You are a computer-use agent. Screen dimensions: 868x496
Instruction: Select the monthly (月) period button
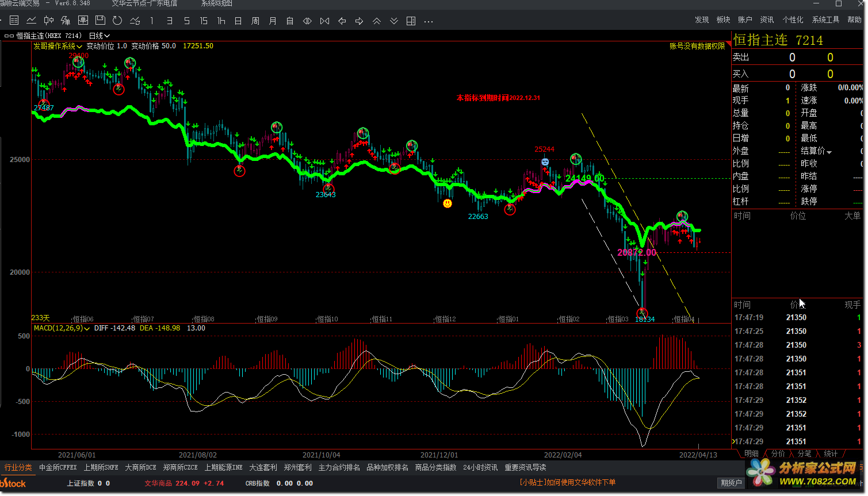click(x=273, y=21)
